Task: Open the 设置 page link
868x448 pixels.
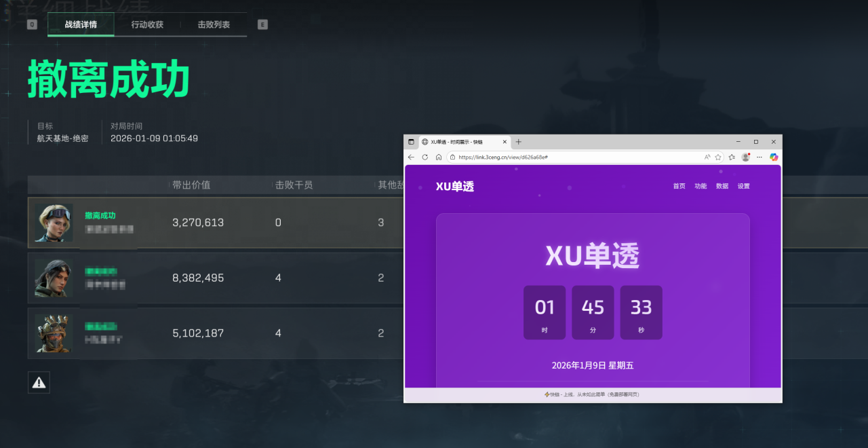Action: click(x=743, y=185)
